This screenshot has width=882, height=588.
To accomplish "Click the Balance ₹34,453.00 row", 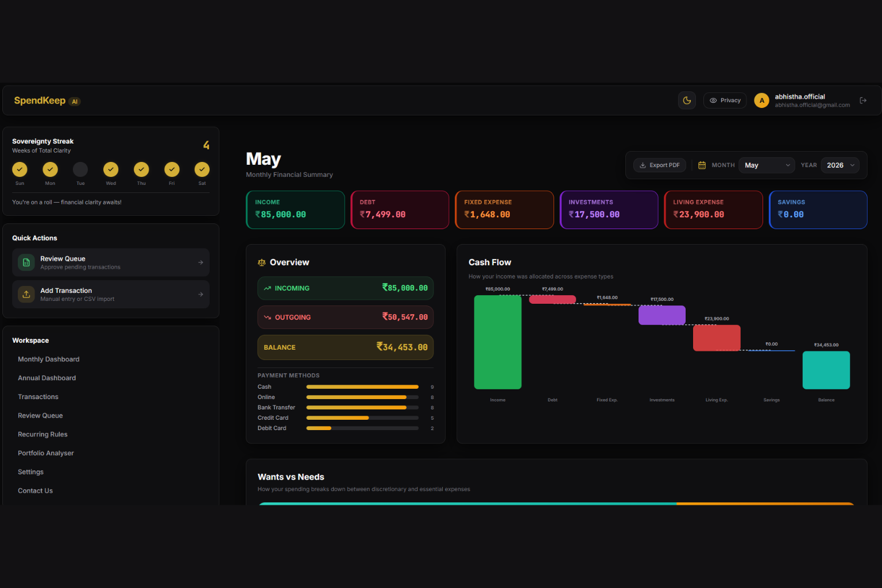I will coord(346,347).
